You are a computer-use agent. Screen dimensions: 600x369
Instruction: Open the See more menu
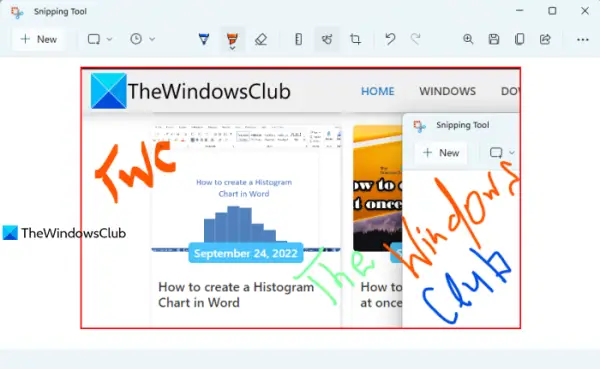(582, 39)
